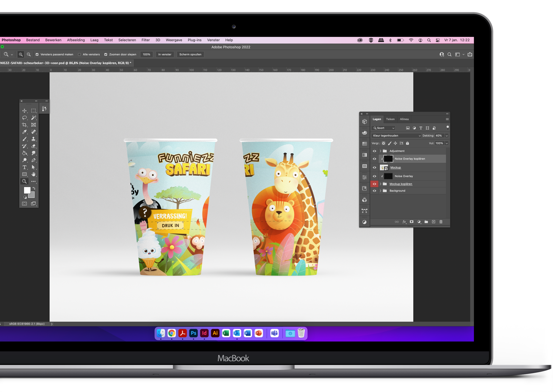Add a layer mask from the Layers panel
This screenshot has width=553, height=392.
pyautogui.click(x=412, y=222)
